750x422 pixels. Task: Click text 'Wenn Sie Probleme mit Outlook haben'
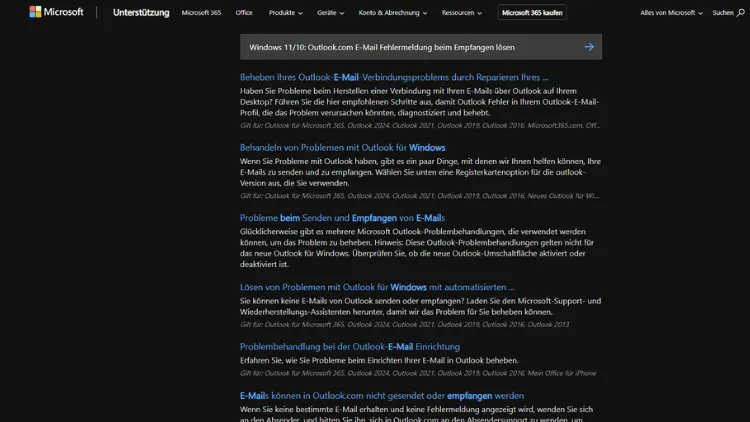420,172
